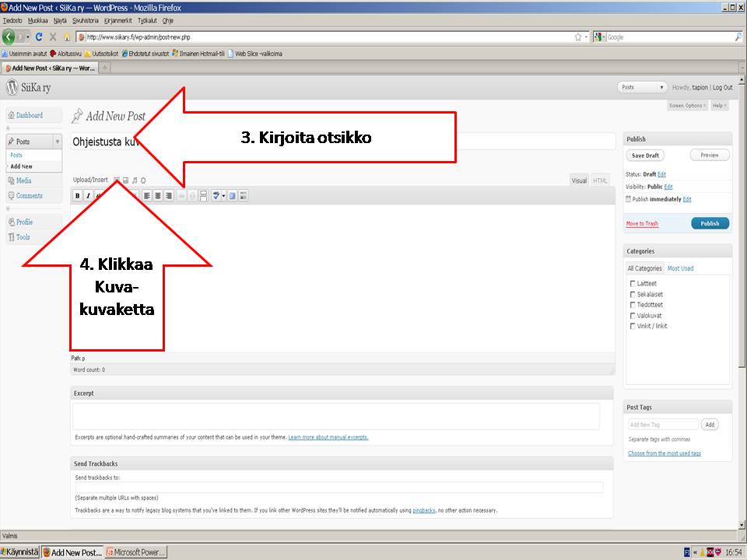747x560 pixels.
Task: Open the Kirjanmerkit menu in Firefox
Action: [118, 20]
